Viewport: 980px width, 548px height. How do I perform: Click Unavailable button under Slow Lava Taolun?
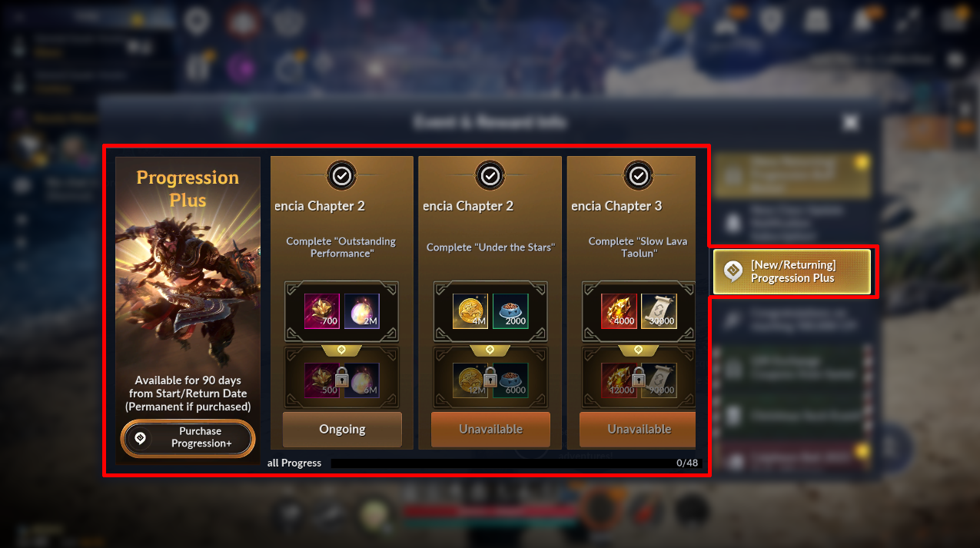[x=637, y=429]
